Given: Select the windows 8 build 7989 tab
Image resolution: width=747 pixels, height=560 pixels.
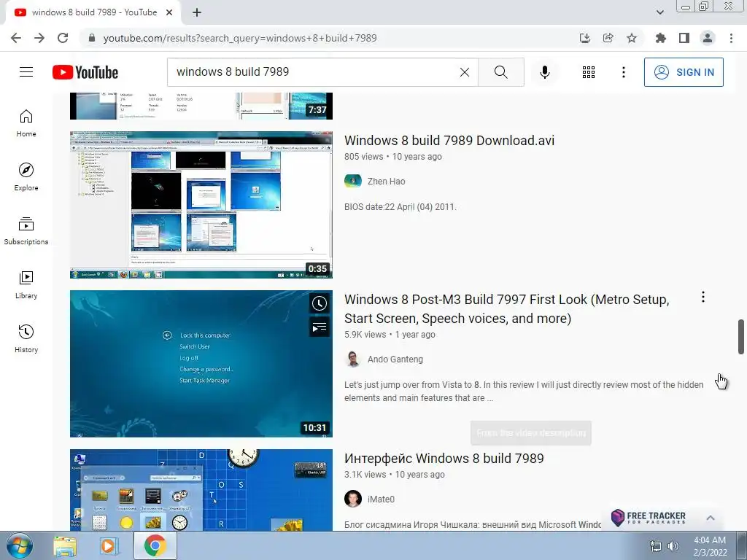Looking at the screenshot, I should click(93, 12).
